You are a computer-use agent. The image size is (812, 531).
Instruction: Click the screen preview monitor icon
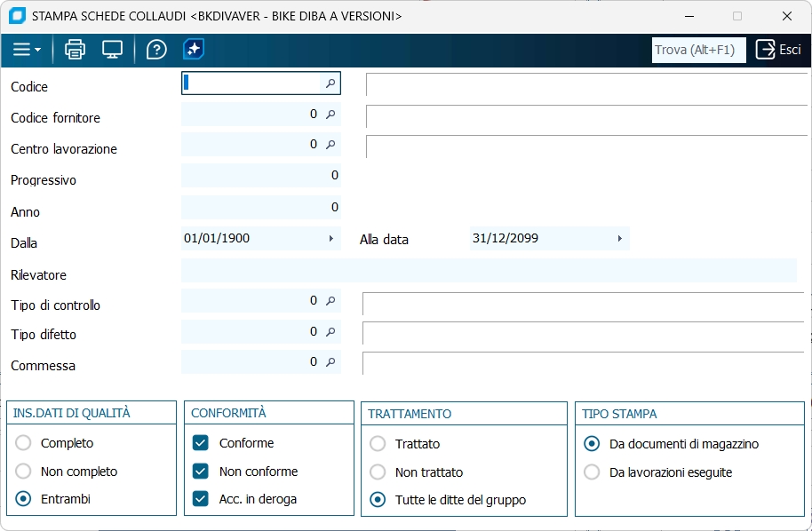112,50
